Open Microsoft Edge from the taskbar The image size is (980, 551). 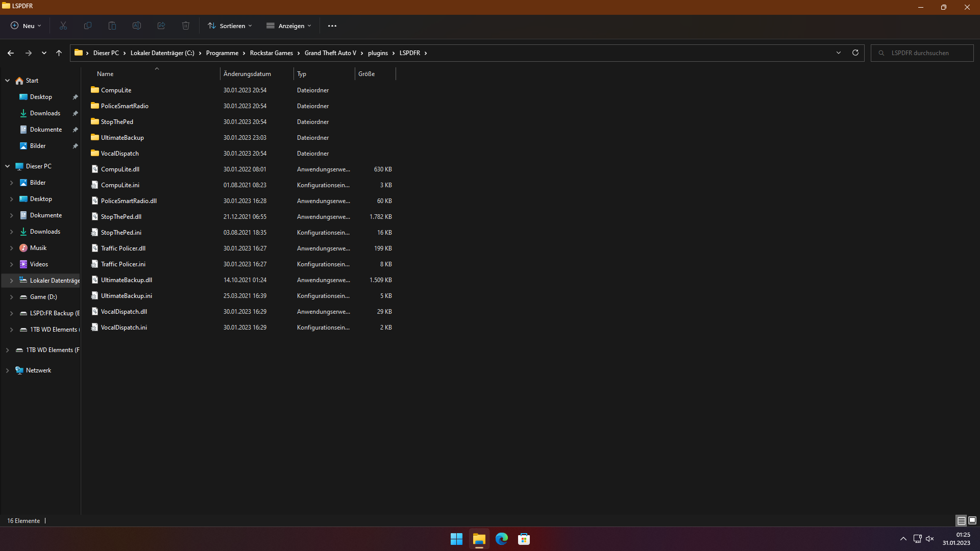[x=501, y=539]
